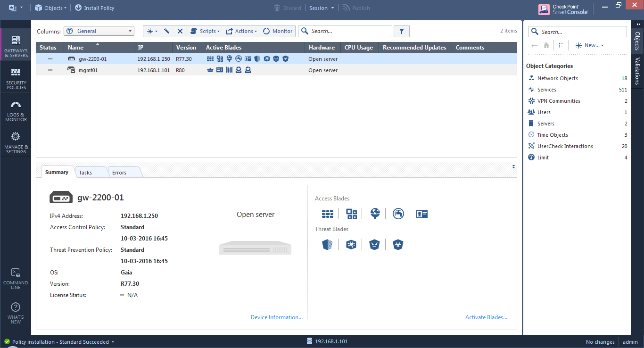Open Users category

[x=578, y=112]
